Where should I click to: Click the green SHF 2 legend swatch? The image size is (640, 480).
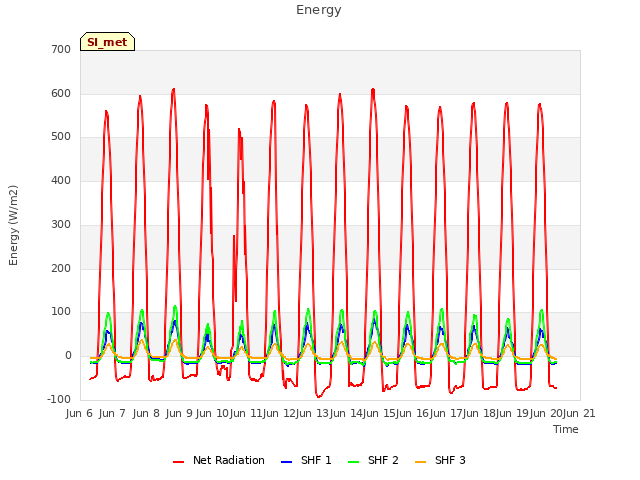coord(353,462)
